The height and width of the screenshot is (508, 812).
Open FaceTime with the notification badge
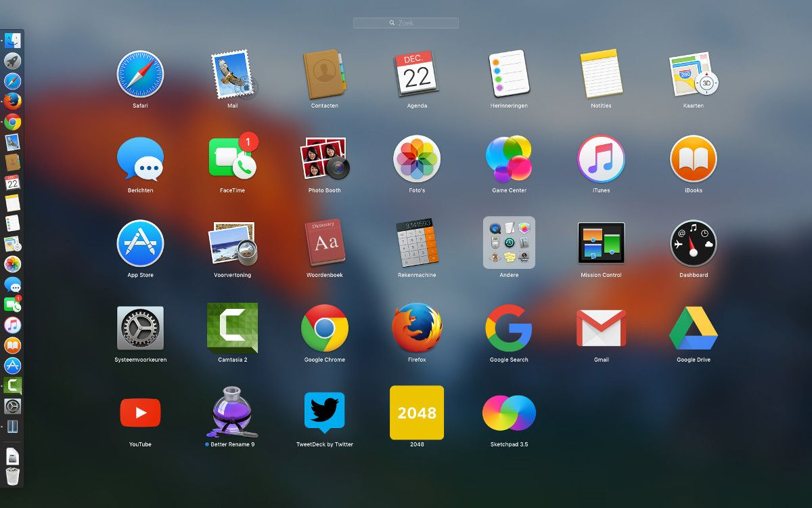[x=232, y=159]
